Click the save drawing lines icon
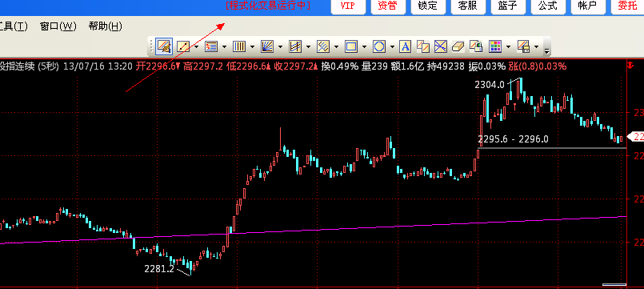 click(523, 46)
